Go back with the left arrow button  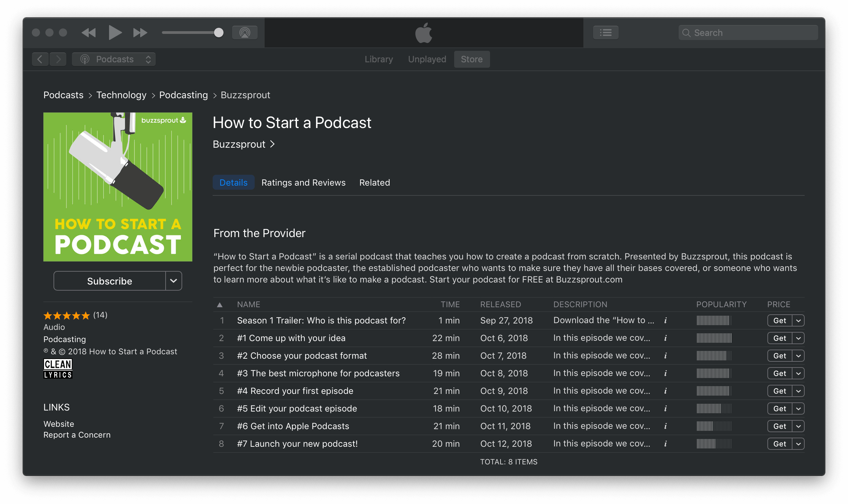pyautogui.click(x=40, y=59)
